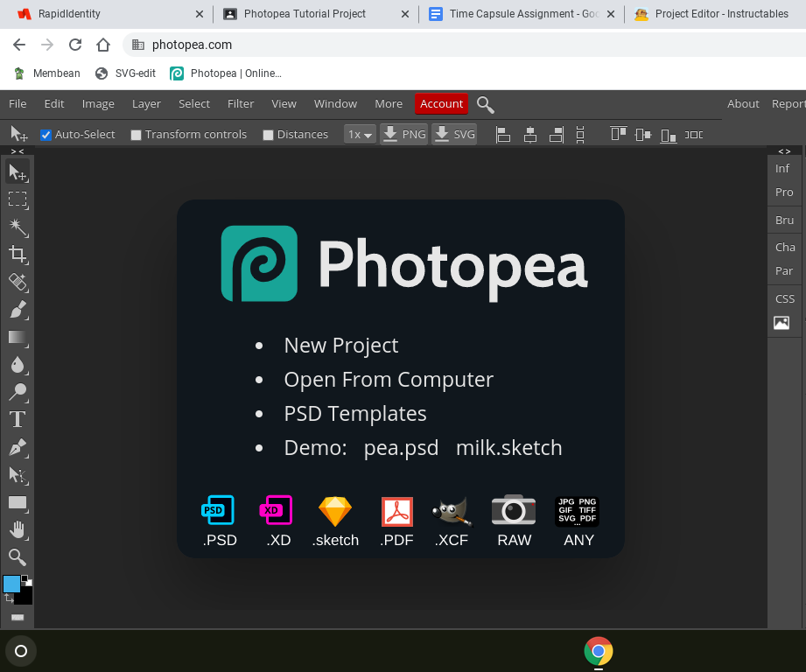Open the 1x scale dropdown

[360, 135]
